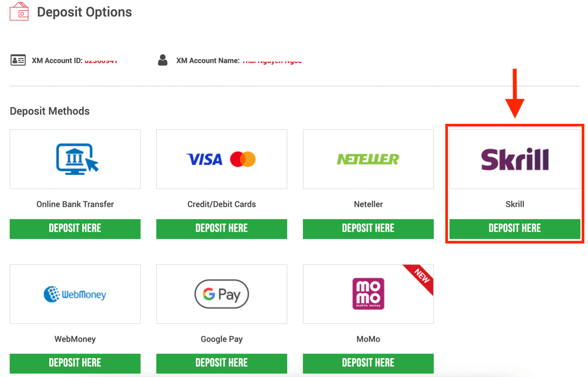Click the red XM Account Name text

tap(272, 60)
